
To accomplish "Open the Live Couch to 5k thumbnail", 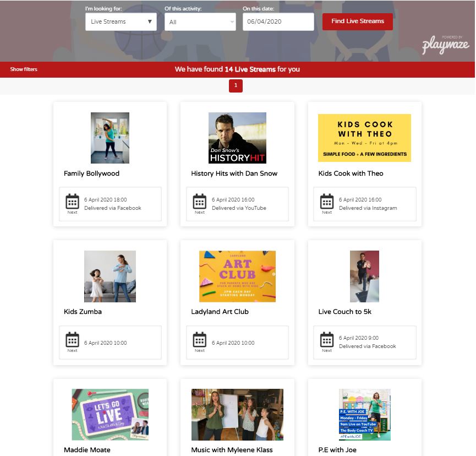I will point(364,276).
